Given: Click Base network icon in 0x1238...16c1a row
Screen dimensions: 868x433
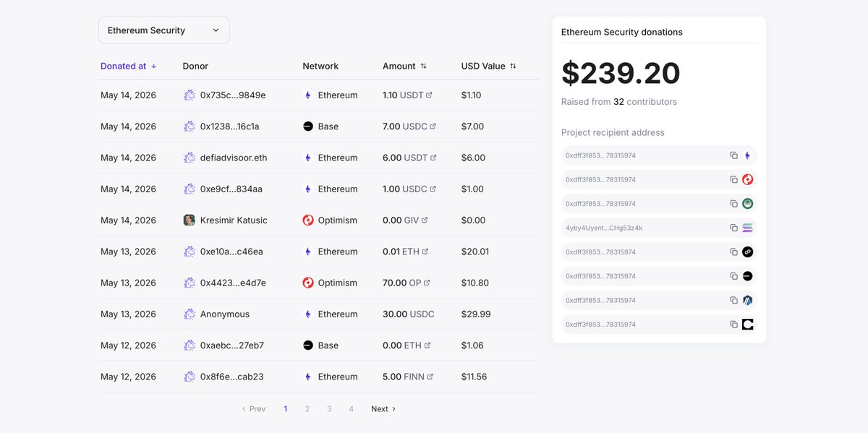Looking at the screenshot, I should tap(308, 127).
